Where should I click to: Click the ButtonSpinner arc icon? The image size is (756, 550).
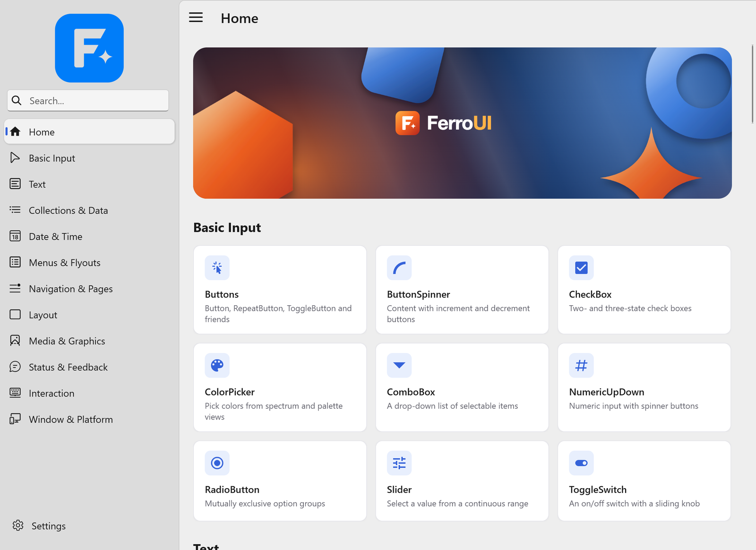tap(399, 268)
